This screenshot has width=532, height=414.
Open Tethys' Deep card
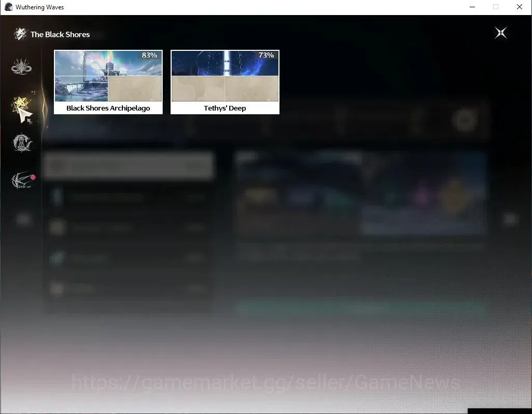[x=225, y=82]
